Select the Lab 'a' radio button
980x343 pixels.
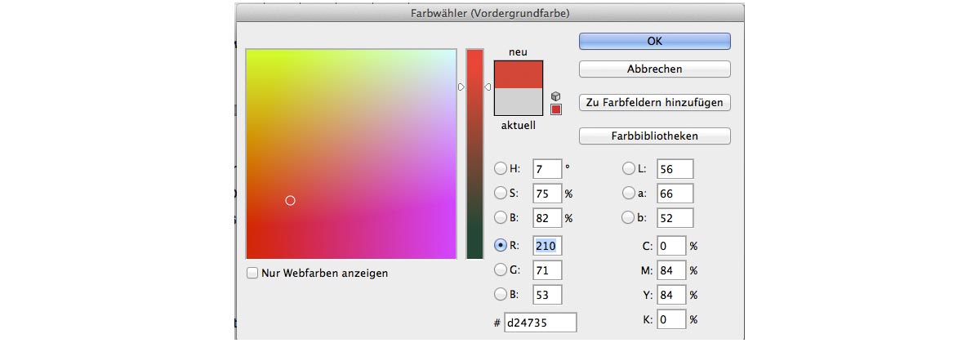coord(629,194)
